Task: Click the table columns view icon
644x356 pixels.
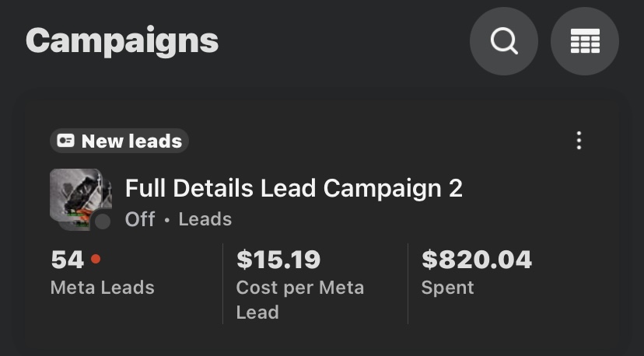Action: point(584,42)
